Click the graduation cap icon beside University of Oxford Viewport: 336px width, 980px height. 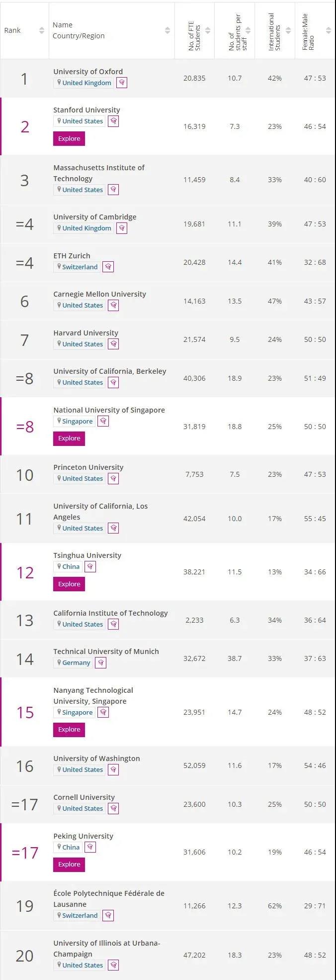122,83
